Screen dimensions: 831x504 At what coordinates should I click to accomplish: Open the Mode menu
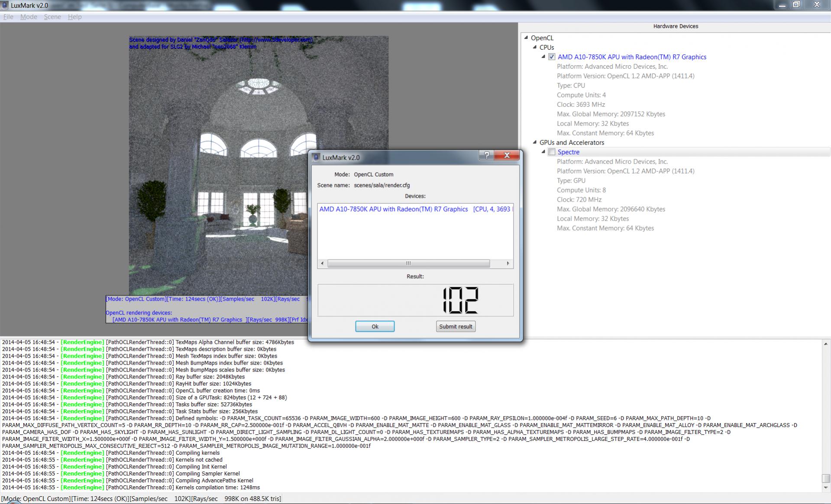click(29, 17)
